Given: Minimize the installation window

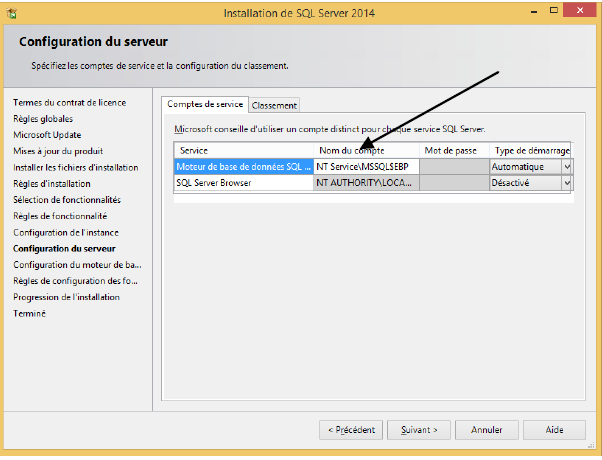Looking at the screenshot, I should pyautogui.click(x=534, y=12).
